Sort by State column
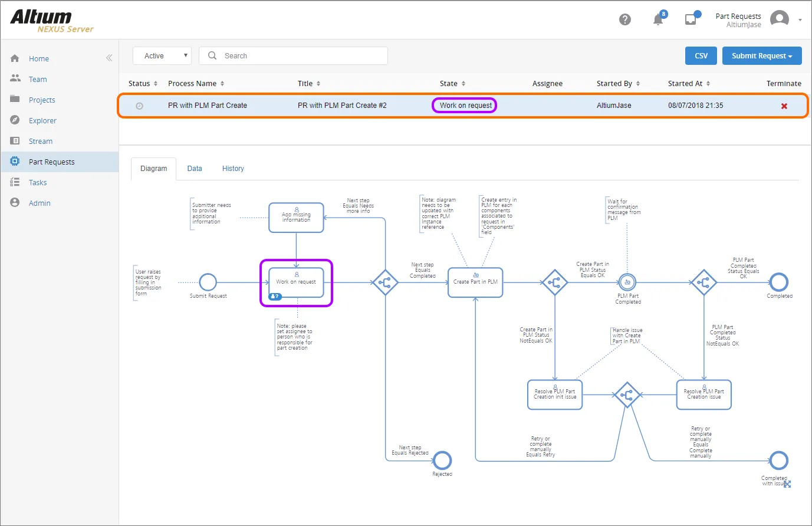812x526 pixels. pyautogui.click(x=452, y=84)
